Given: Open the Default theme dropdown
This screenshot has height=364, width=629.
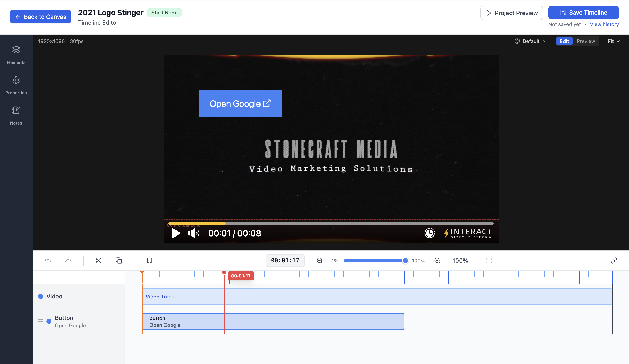Looking at the screenshot, I should (x=531, y=41).
